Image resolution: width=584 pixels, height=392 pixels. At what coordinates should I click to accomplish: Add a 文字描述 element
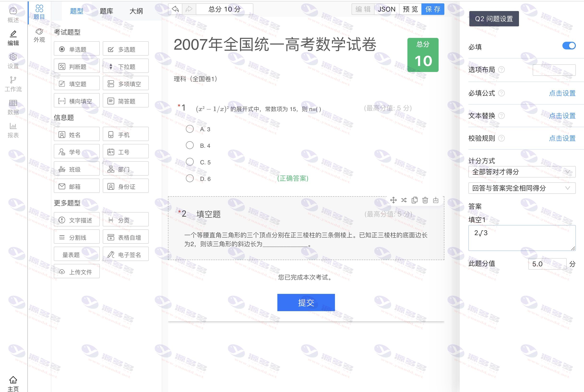[x=77, y=220]
